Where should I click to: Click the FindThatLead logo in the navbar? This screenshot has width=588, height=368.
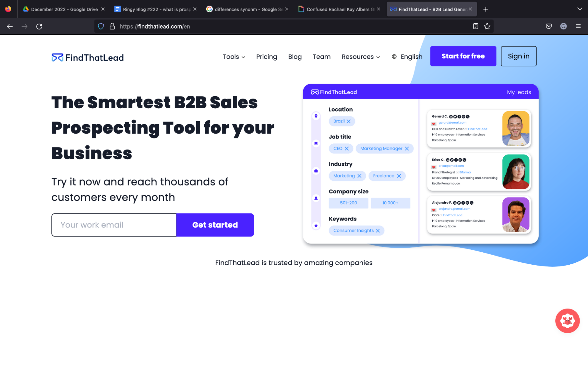point(87,57)
